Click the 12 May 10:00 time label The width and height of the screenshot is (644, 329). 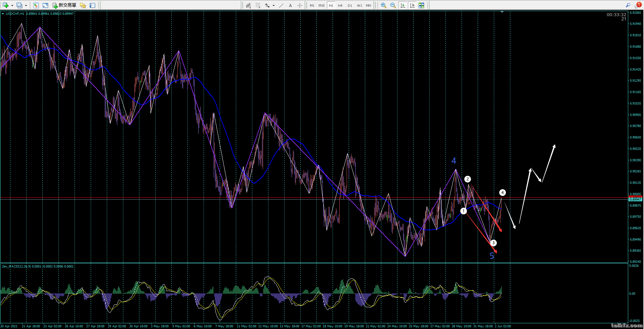268,326
